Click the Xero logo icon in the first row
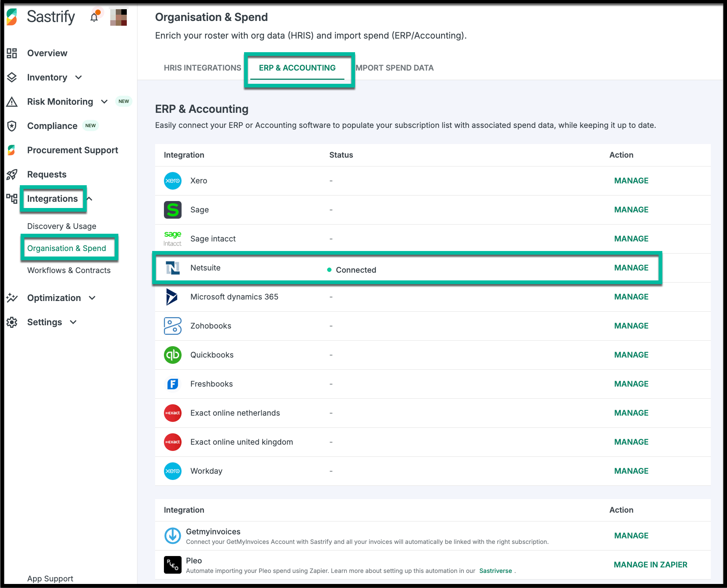 173,181
